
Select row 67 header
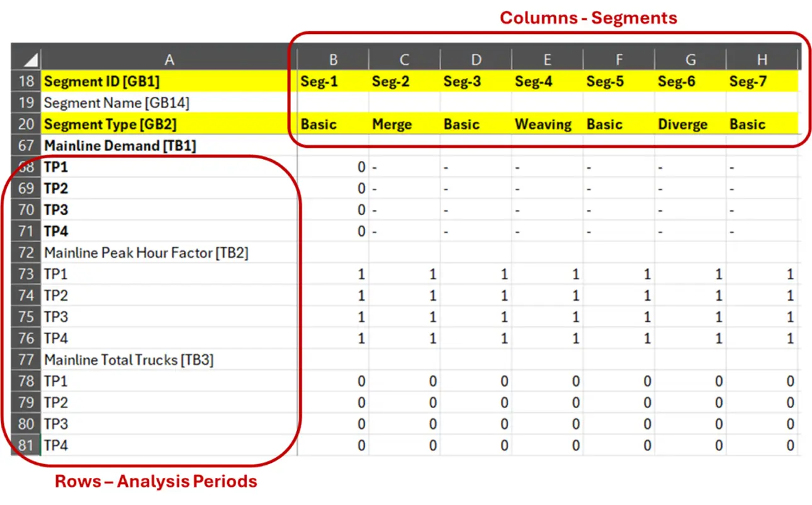(26, 145)
